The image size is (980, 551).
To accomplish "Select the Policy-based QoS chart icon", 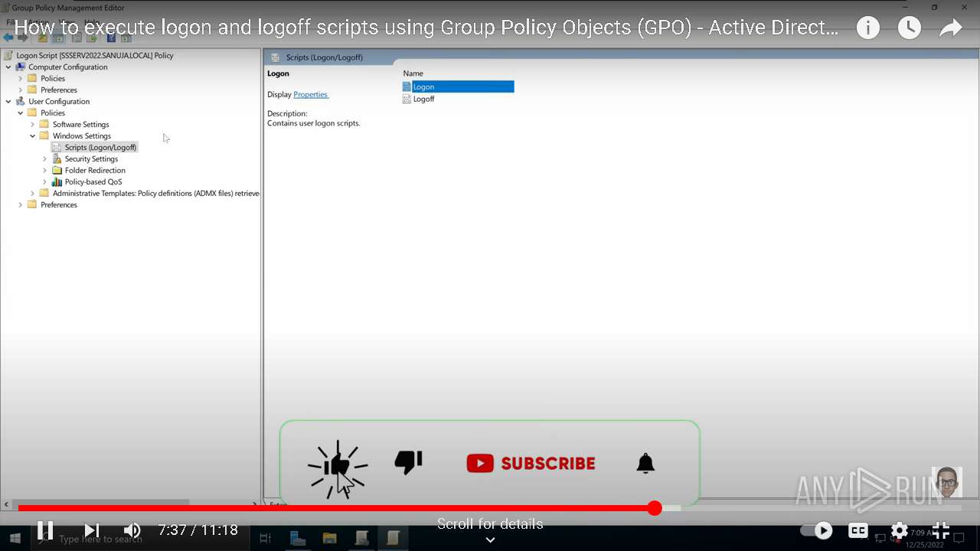I will coord(57,181).
